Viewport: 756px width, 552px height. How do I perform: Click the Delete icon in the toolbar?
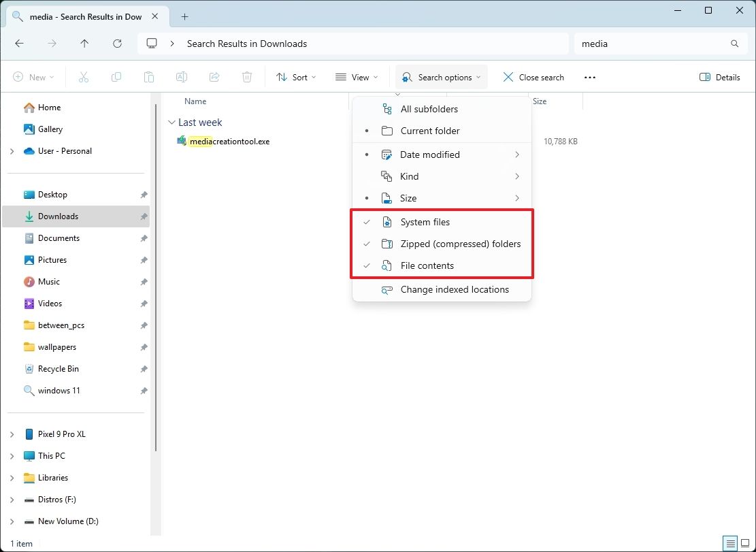tap(246, 77)
